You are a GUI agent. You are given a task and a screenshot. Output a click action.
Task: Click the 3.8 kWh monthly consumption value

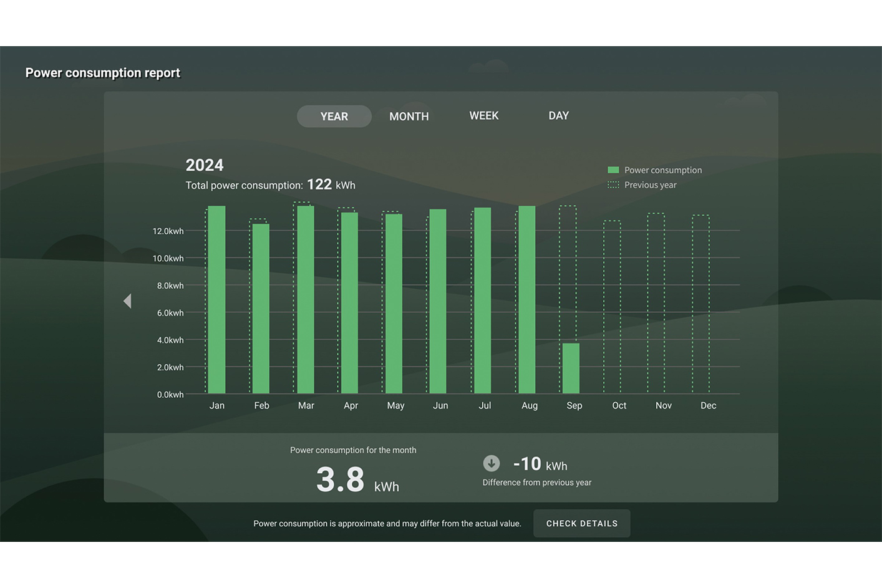[341, 480]
